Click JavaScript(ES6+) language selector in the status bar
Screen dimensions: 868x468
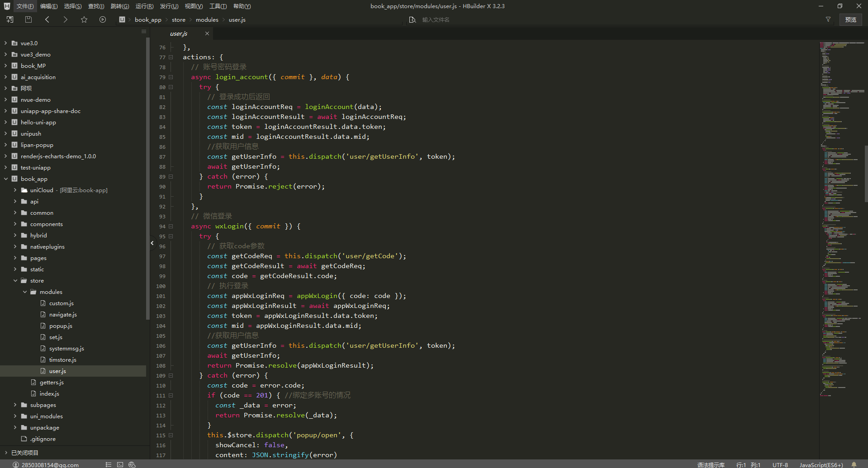pos(821,465)
